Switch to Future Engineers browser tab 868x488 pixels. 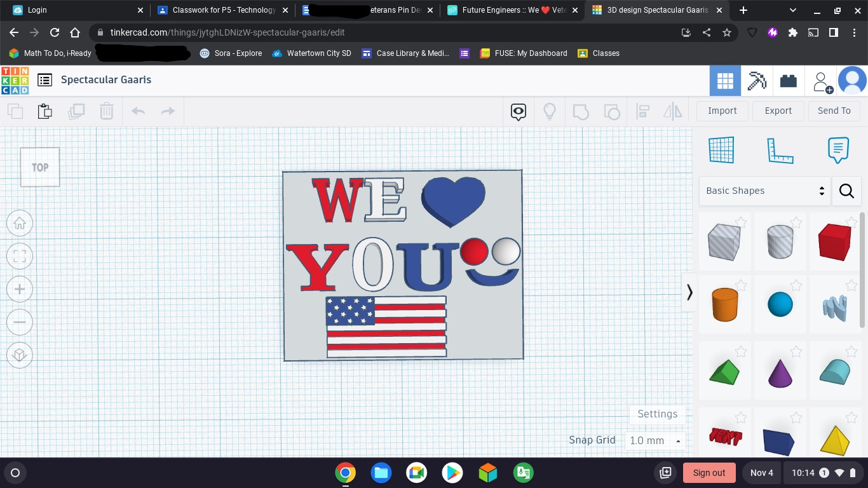(513, 10)
